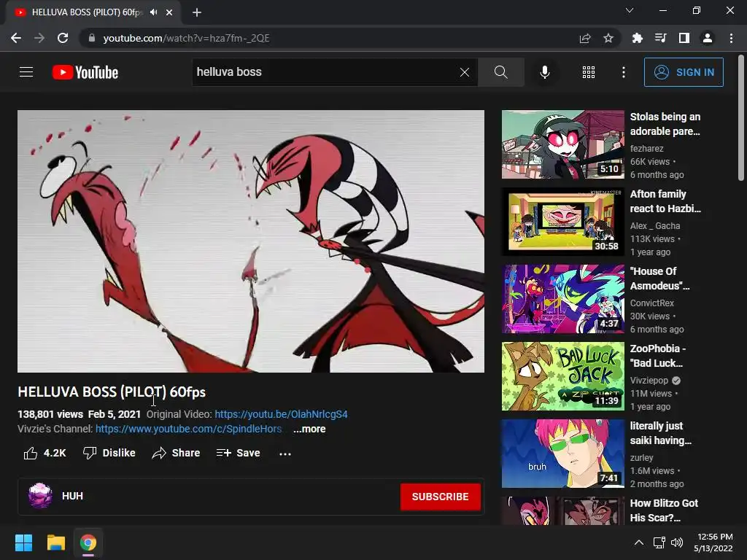
Task: Click the Afton family react title
Action: pyautogui.click(x=665, y=201)
